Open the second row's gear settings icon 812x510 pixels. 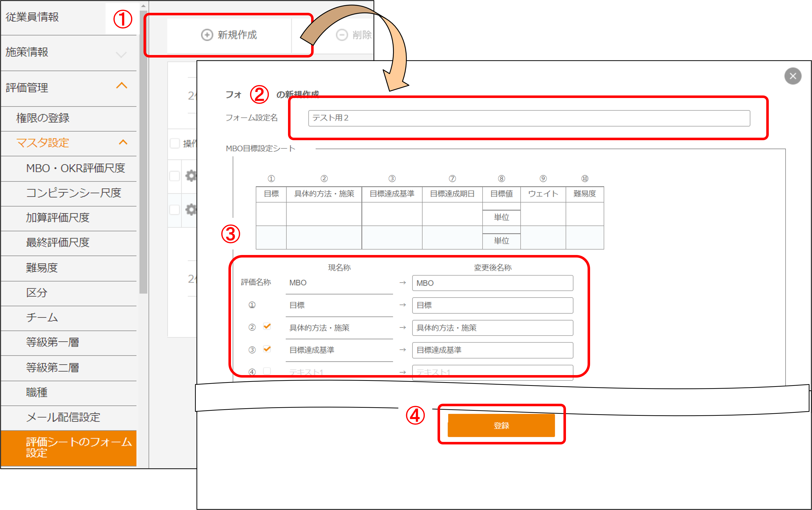[191, 209]
